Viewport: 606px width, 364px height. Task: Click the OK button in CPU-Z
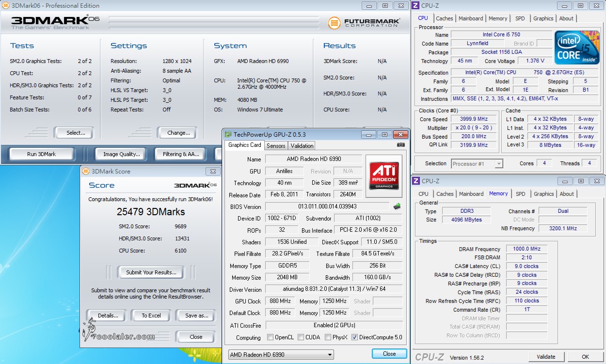point(585,357)
